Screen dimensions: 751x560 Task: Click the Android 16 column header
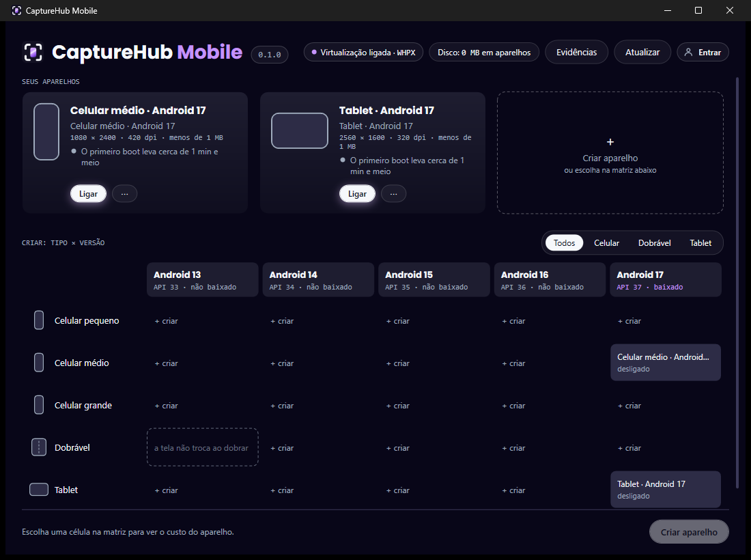pos(550,280)
